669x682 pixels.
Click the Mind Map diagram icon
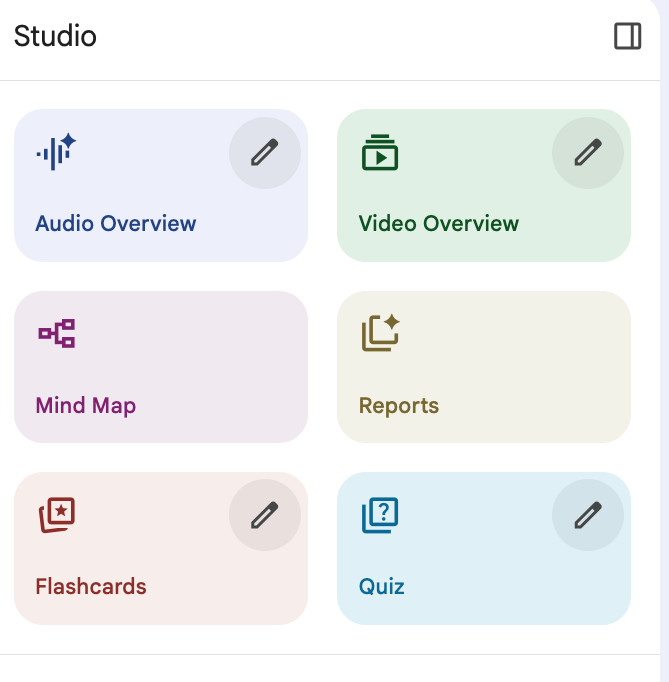pos(57,333)
